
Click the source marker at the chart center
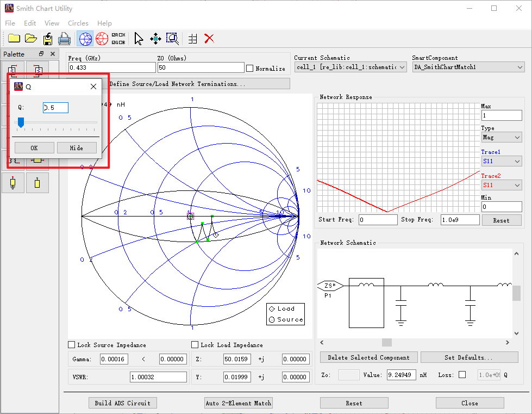pos(190,216)
